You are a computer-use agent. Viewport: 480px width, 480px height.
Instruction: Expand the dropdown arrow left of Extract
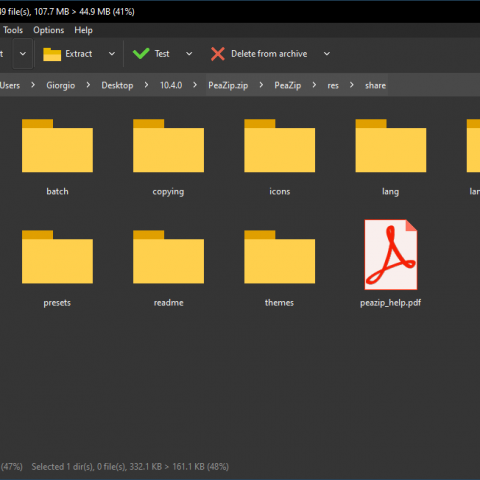(x=23, y=54)
